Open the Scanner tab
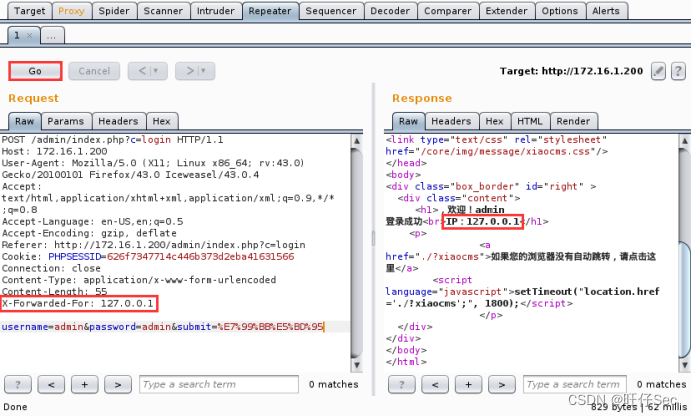Viewport: 692px width, 416px height. click(x=163, y=11)
